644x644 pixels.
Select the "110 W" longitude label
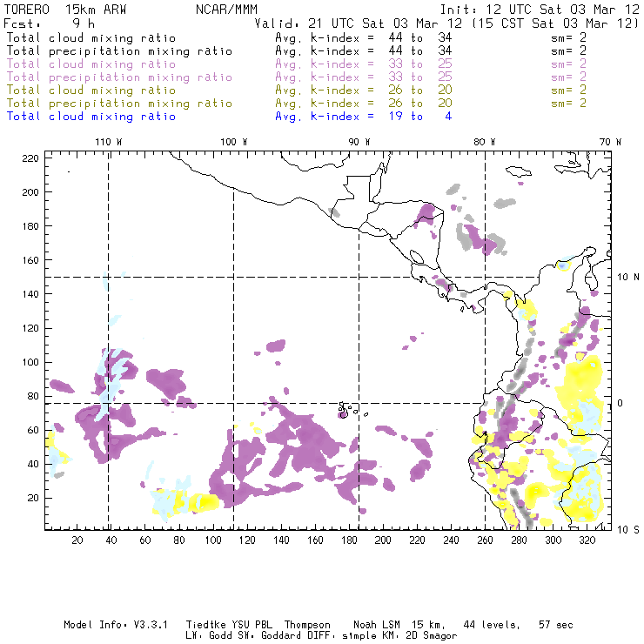[109, 142]
